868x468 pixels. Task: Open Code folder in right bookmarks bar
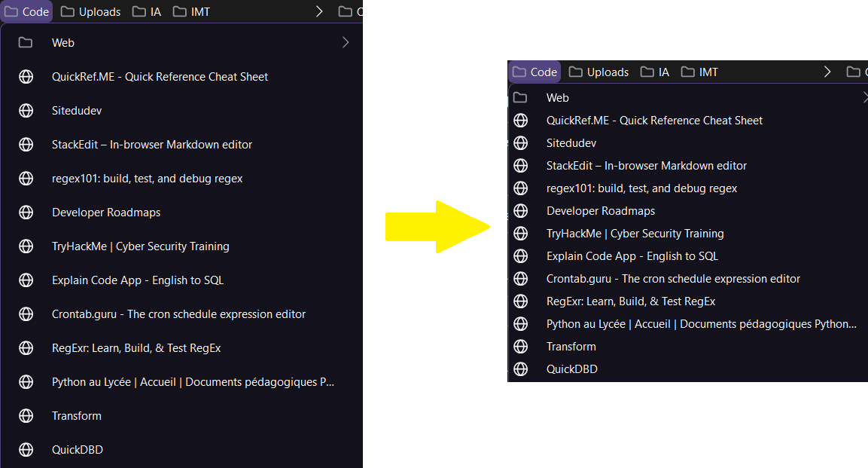pos(535,72)
